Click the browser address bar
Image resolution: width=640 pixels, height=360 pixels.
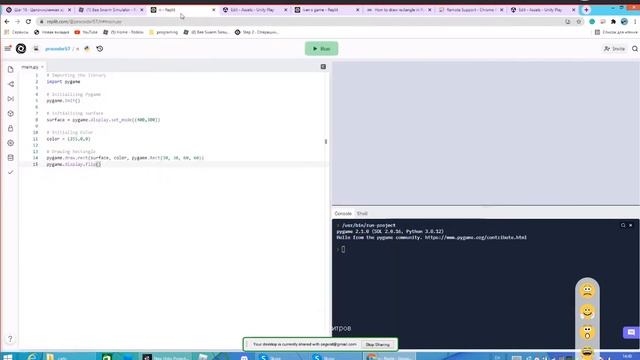pyautogui.click(x=302, y=22)
